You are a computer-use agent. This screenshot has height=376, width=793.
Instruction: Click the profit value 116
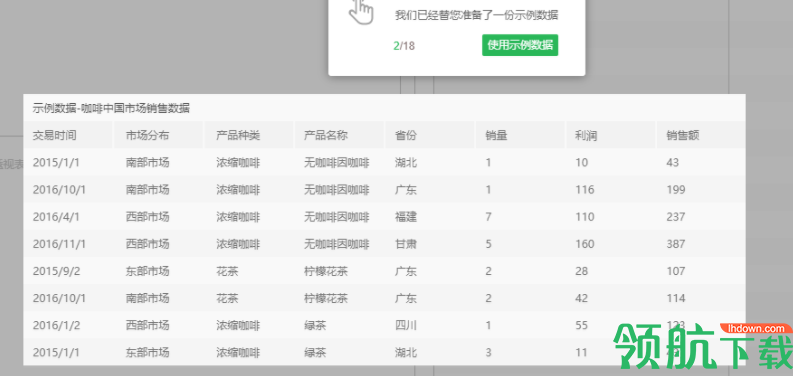[x=585, y=190]
